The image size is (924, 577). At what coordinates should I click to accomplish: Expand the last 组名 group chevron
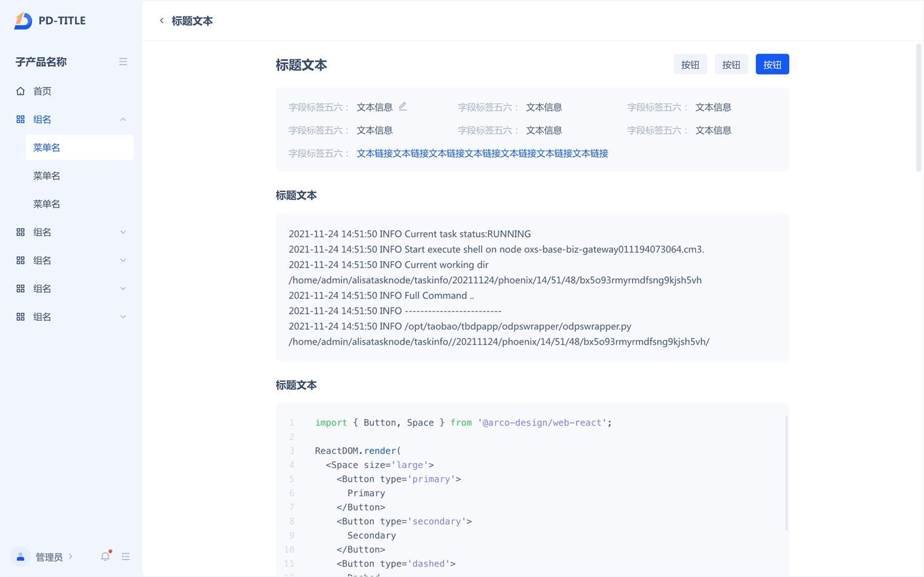pyautogui.click(x=123, y=317)
